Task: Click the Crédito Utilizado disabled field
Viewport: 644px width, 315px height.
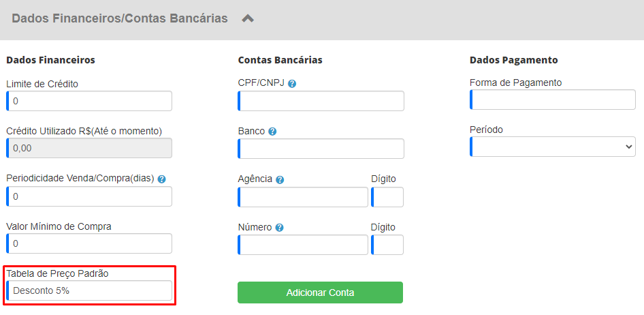Action: click(89, 148)
